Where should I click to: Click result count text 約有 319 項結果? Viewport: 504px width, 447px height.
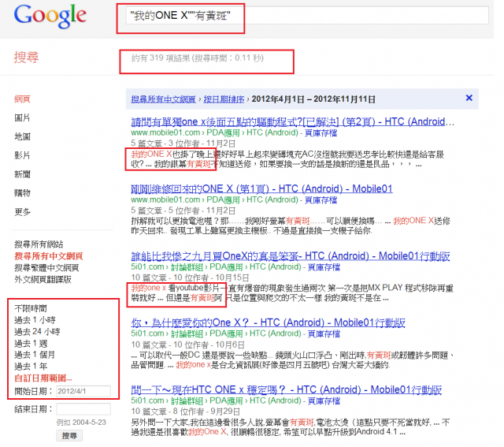[x=161, y=58]
